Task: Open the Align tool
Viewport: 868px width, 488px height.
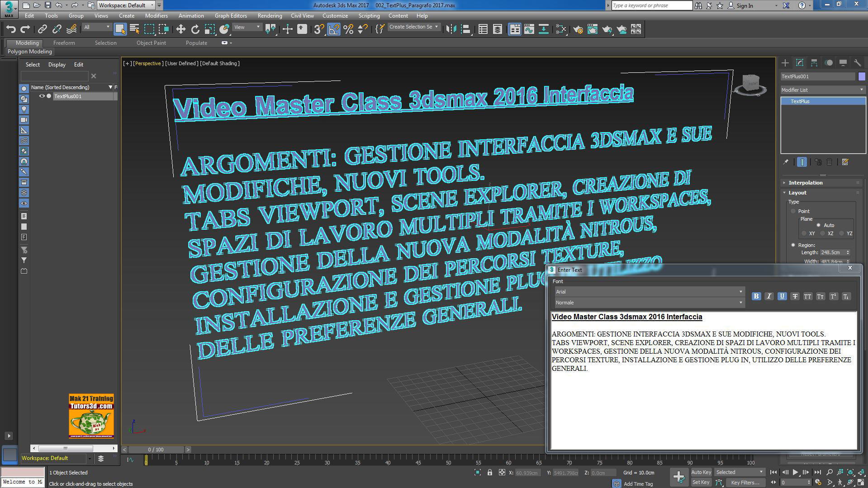Action: (x=466, y=29)
